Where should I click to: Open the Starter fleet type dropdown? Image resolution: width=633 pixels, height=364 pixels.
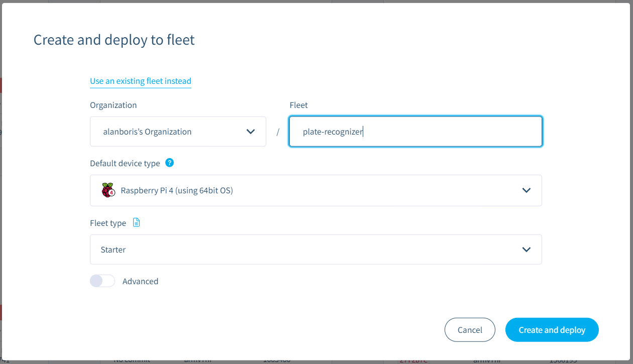click(x=315, y=249)
